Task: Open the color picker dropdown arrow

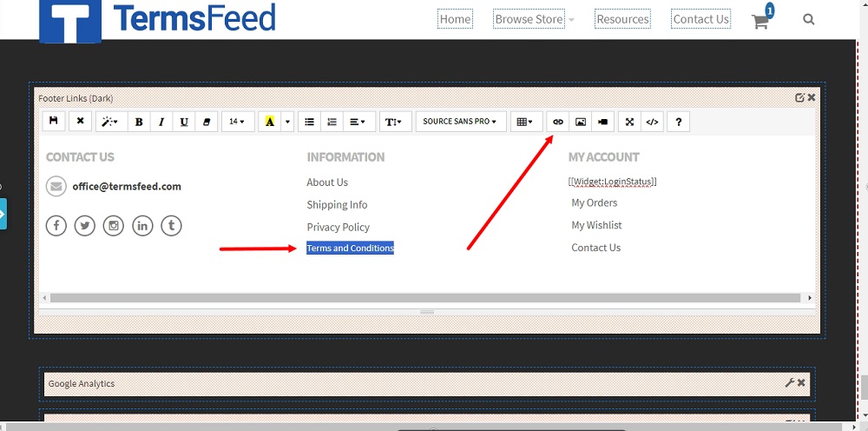Action: point(287,122)
